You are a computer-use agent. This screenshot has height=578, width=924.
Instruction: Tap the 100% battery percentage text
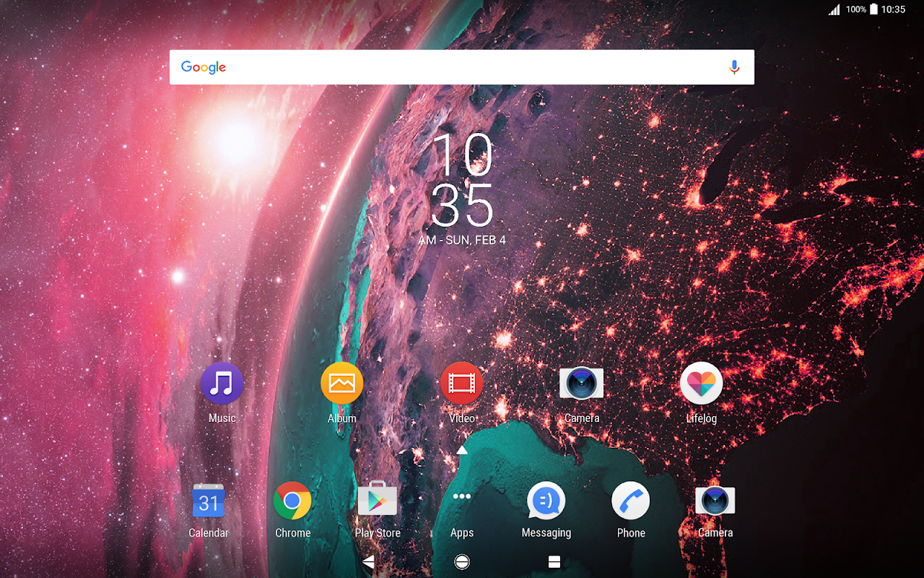856,9
